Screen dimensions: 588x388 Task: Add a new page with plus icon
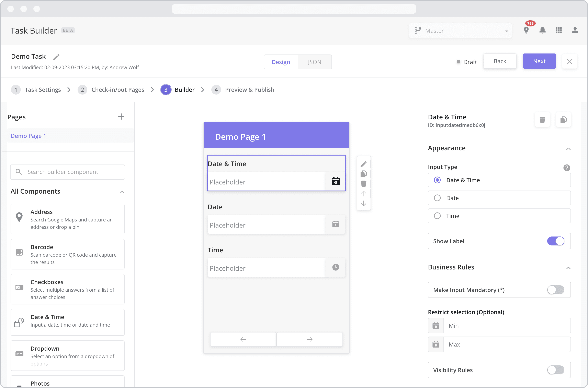click(121, 117)
